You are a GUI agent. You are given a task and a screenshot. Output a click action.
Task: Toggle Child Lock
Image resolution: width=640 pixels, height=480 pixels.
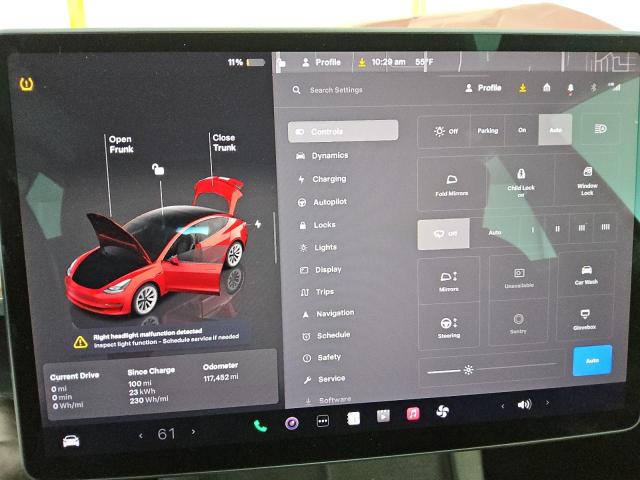[x=521, y=182]
